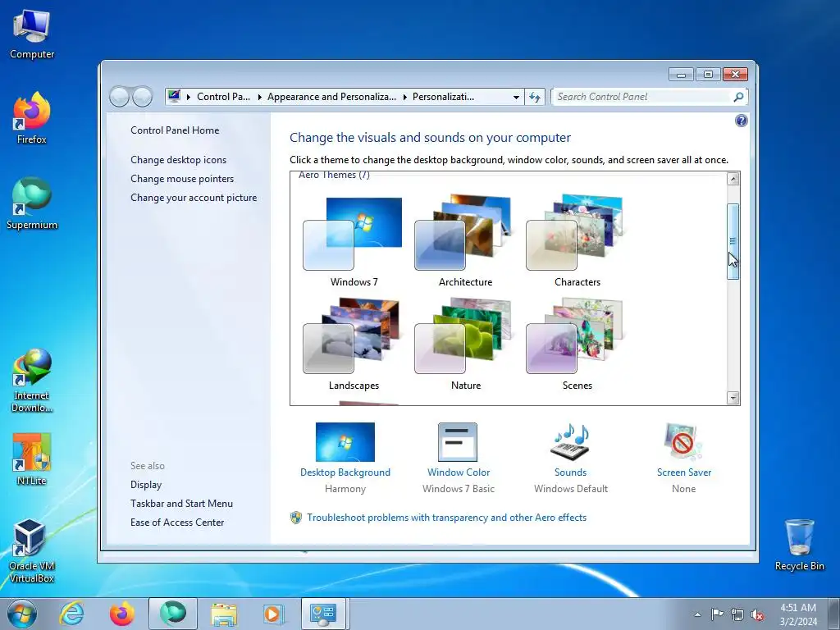Expand arrow after Appearance and Personaliza... breadcrumb
The width and height of the screenshot is (840, 630).
tap(404, 97)
